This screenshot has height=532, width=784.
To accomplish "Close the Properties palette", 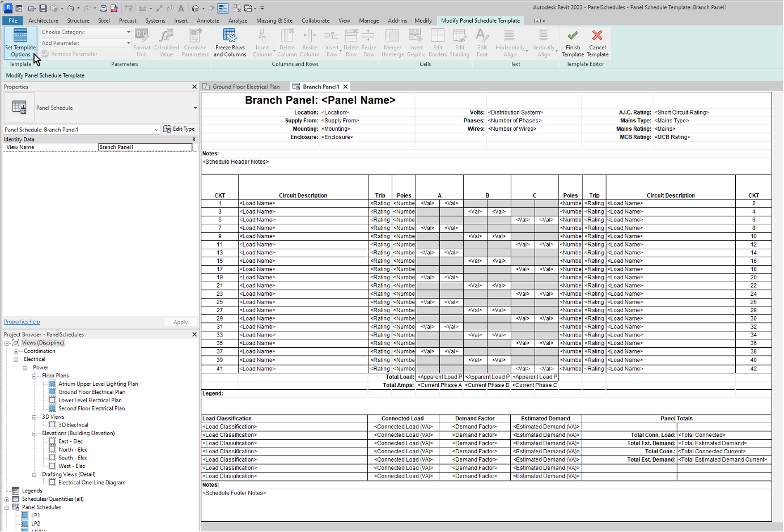I will point(194,87).
